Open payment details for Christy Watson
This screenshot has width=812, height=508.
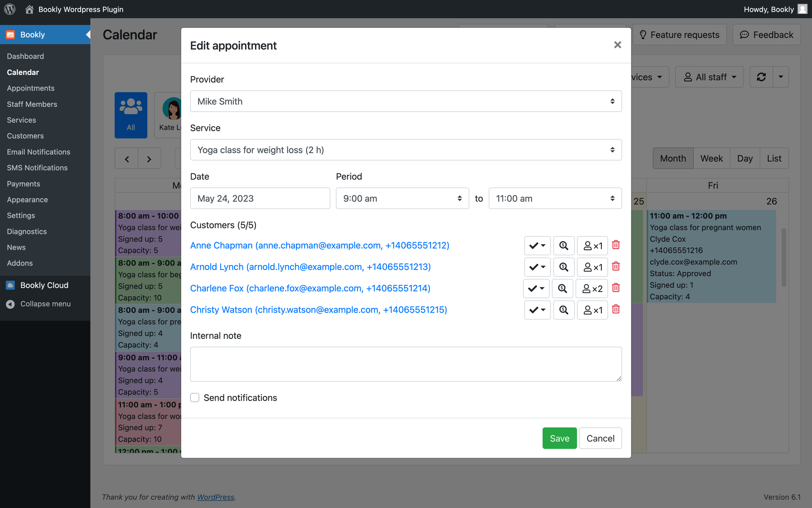[564, 310]
